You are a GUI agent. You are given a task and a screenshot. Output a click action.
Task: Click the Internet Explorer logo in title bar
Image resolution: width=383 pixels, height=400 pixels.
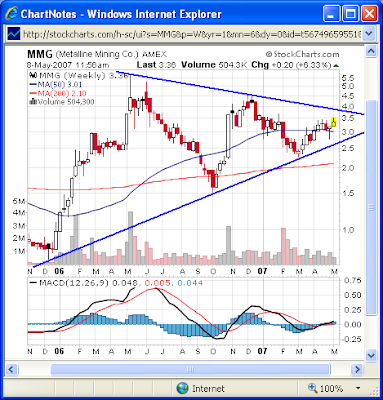point(12,14)
